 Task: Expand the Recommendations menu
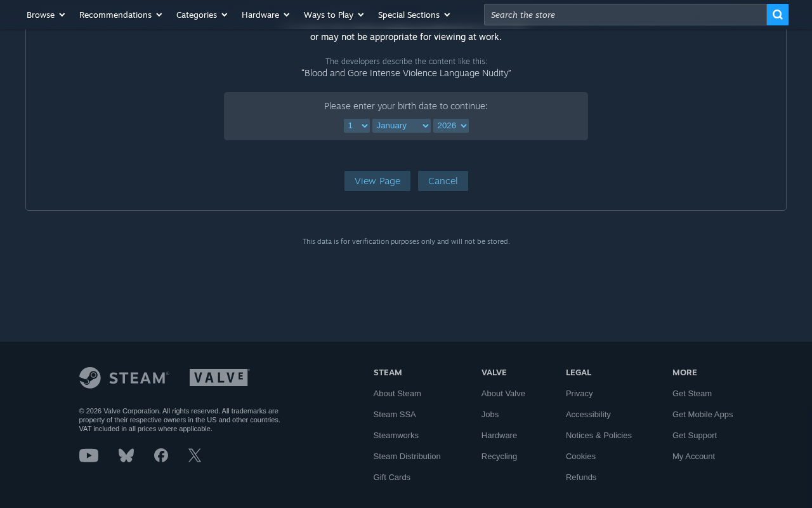[x=121, y=15]
